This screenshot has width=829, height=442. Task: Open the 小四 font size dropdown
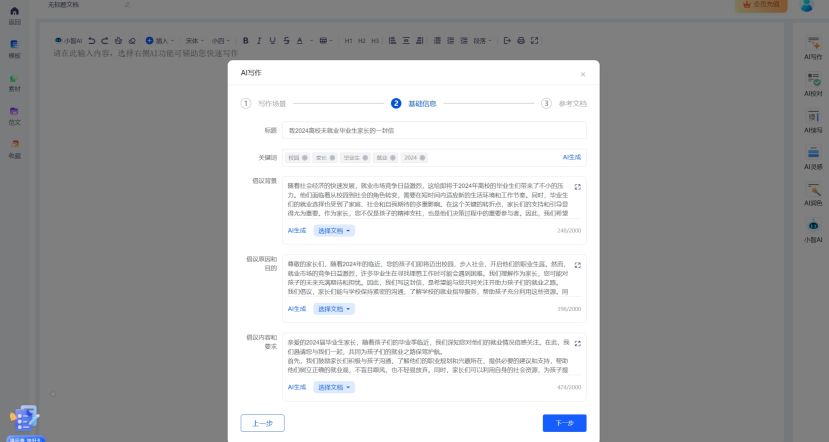click(221, 41)
